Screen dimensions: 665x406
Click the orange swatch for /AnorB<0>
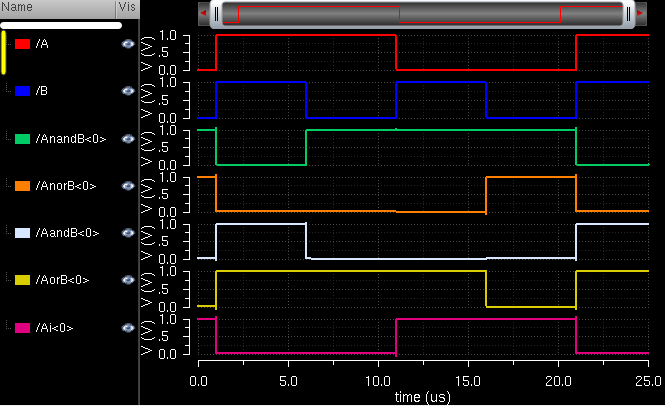tap(22, 186)
